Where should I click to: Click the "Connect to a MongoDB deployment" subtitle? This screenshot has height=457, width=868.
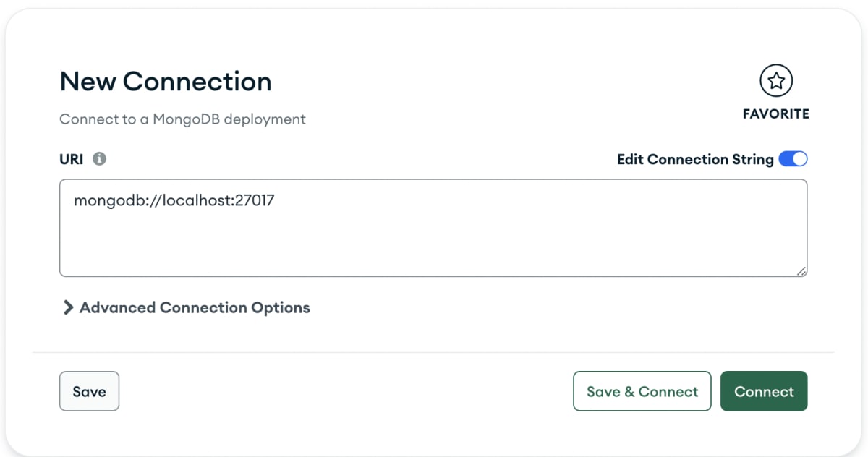[182, 119]
